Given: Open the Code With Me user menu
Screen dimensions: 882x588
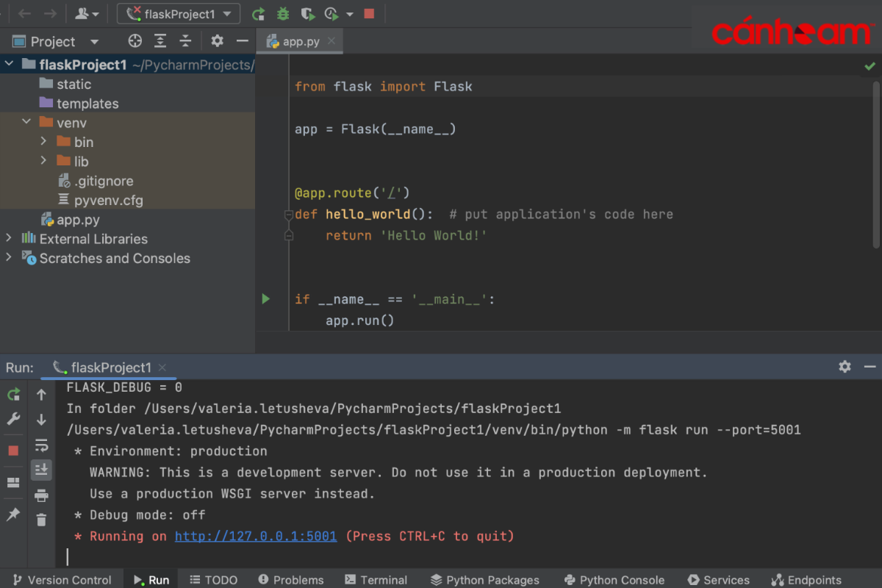Looking at the screenshot, I should pyautogui.click(x=87, y=13).
